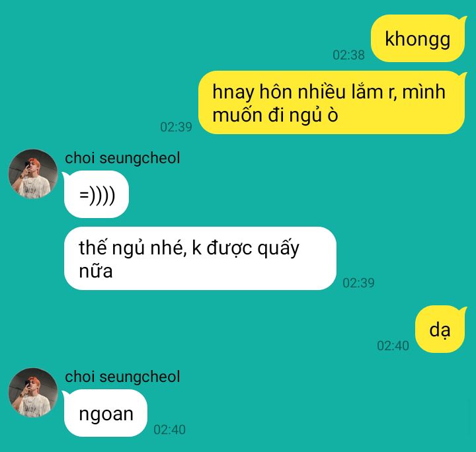
Task: Select the white "ngoan" message bubble
Action: coord(106,413)
